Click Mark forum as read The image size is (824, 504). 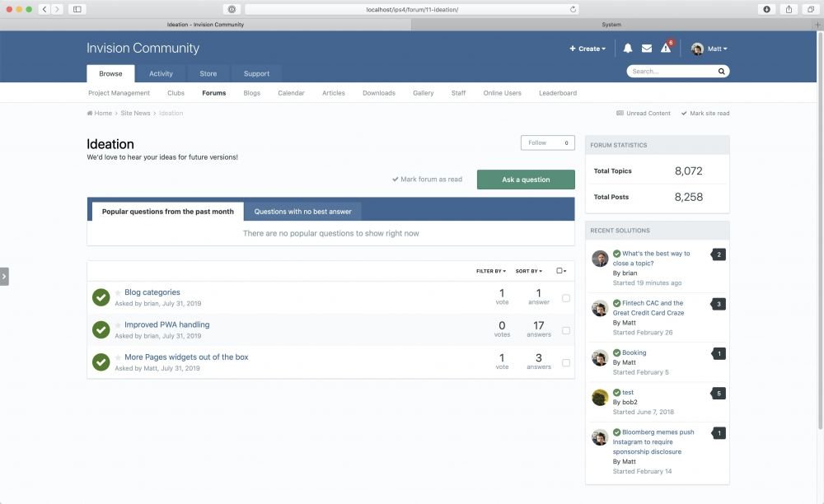pyautogui.click(x=427, y=180)
